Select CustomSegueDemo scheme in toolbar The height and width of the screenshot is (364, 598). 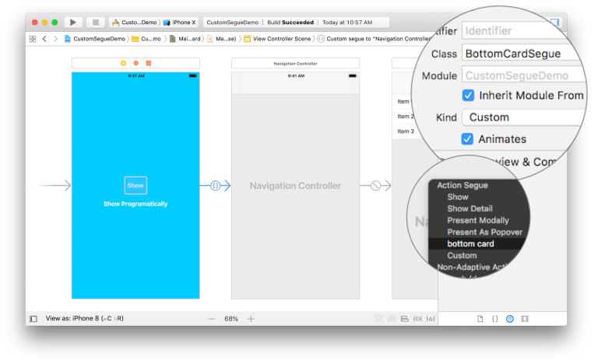tap(135, 23)
